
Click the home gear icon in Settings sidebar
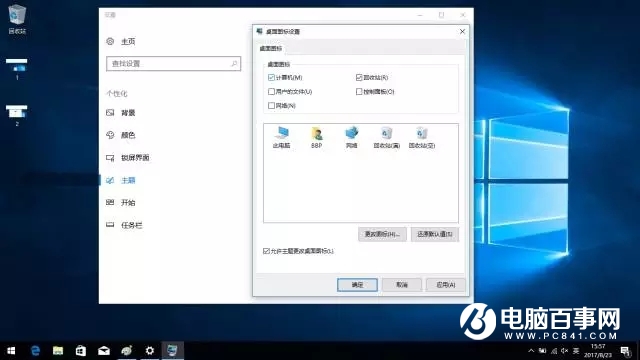tap(110, 41)
